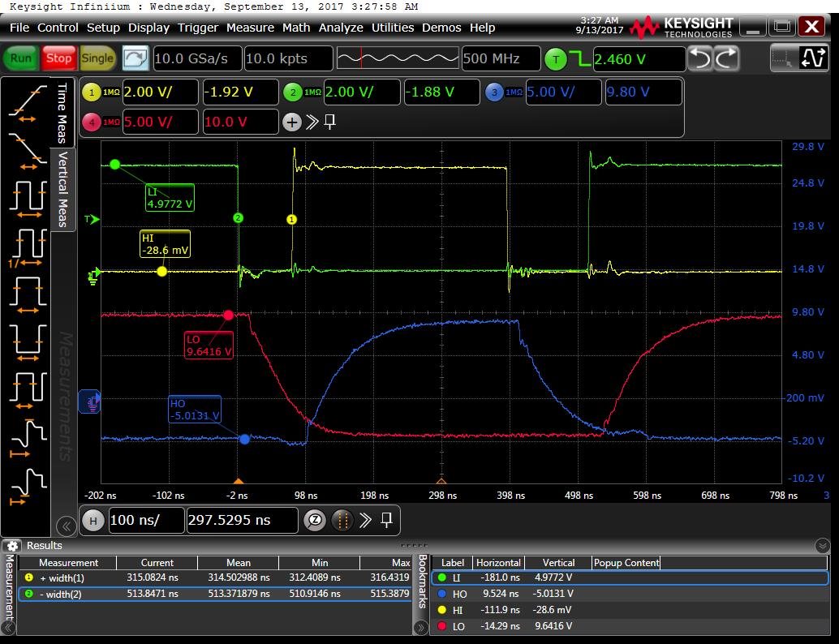Click the green Run button

pos(21,58)
